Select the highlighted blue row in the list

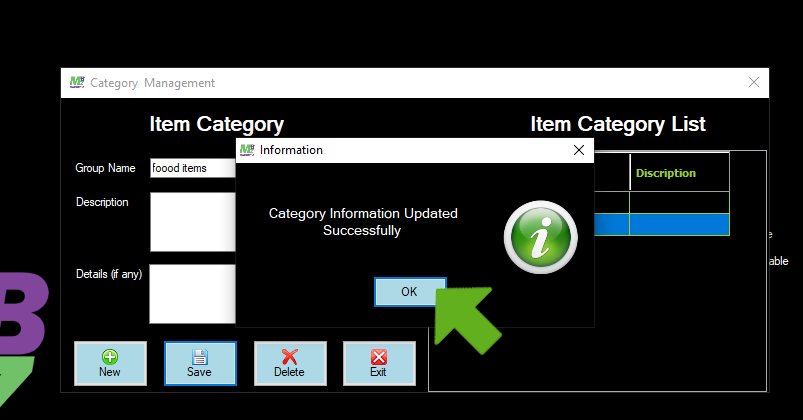(678, 225)
